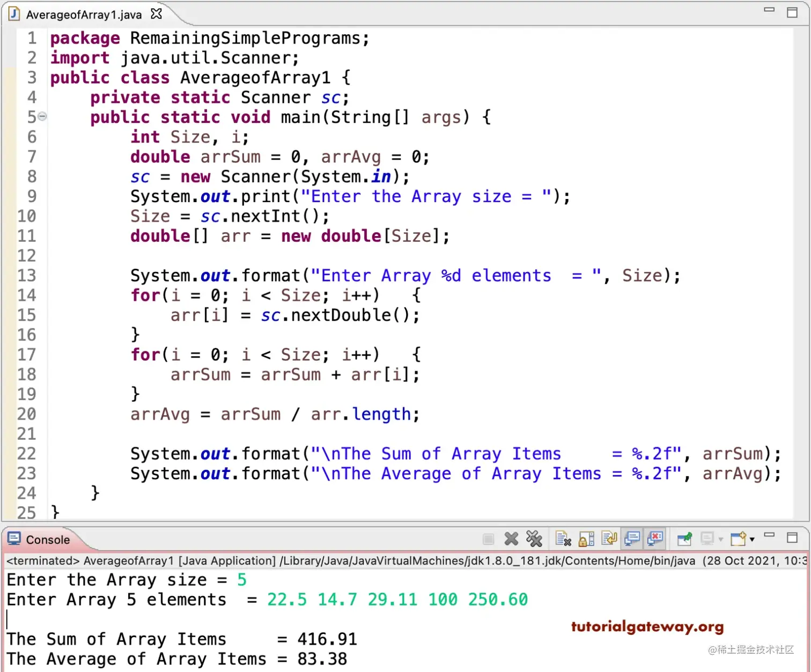Click line number 12 in the gutter
Viewport: 811px width, 672px height.
point(26,255)
